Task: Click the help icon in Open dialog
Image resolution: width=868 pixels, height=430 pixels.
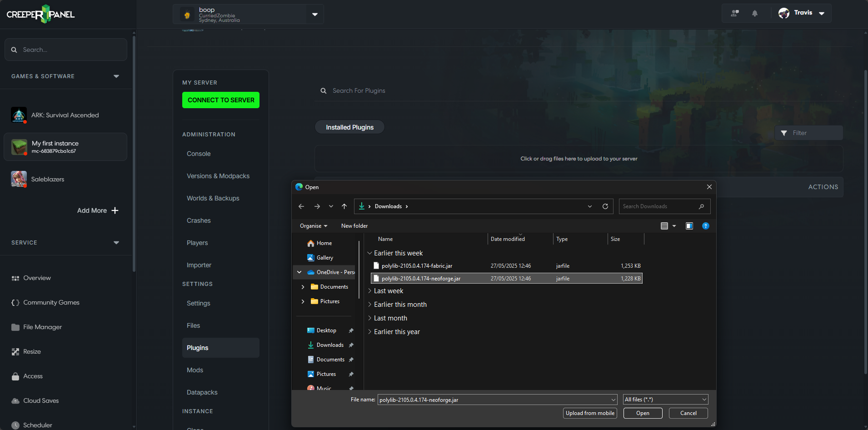Action: [x=706, y=226]
